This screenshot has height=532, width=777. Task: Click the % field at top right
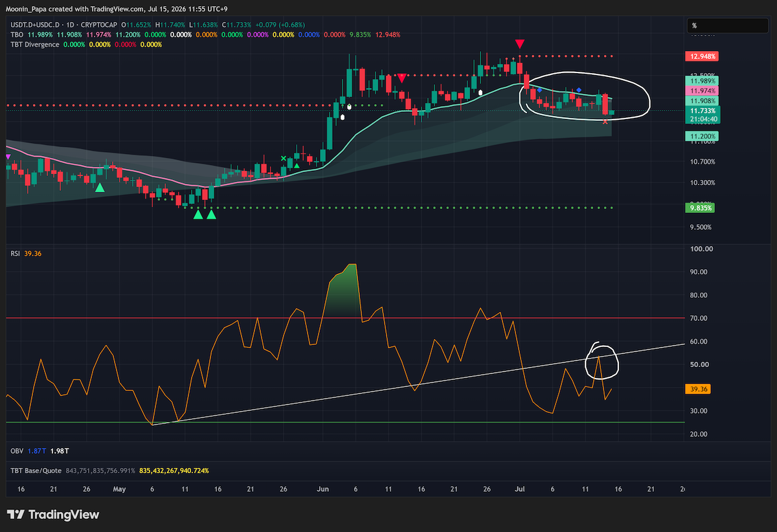point(728,26)
